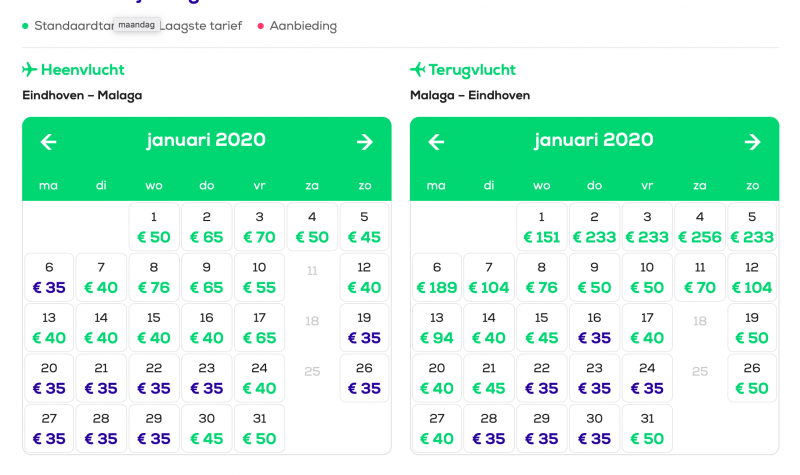Image resolution: width=800 pixels, height=475 pixels.
Task: Select January 31 outbound flight for €50
Action: click(259, 428)
